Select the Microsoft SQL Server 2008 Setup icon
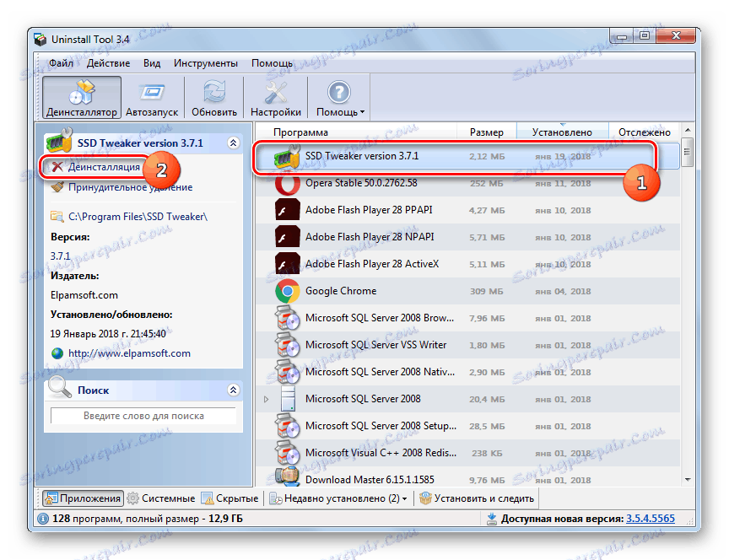This screenshot has width=729, height=560. click(x=287, y=426)
